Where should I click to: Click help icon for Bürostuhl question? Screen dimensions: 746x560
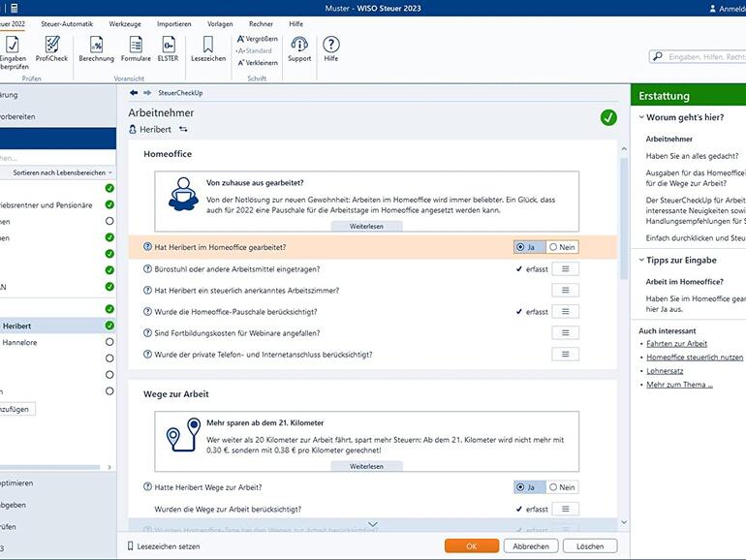147,268
